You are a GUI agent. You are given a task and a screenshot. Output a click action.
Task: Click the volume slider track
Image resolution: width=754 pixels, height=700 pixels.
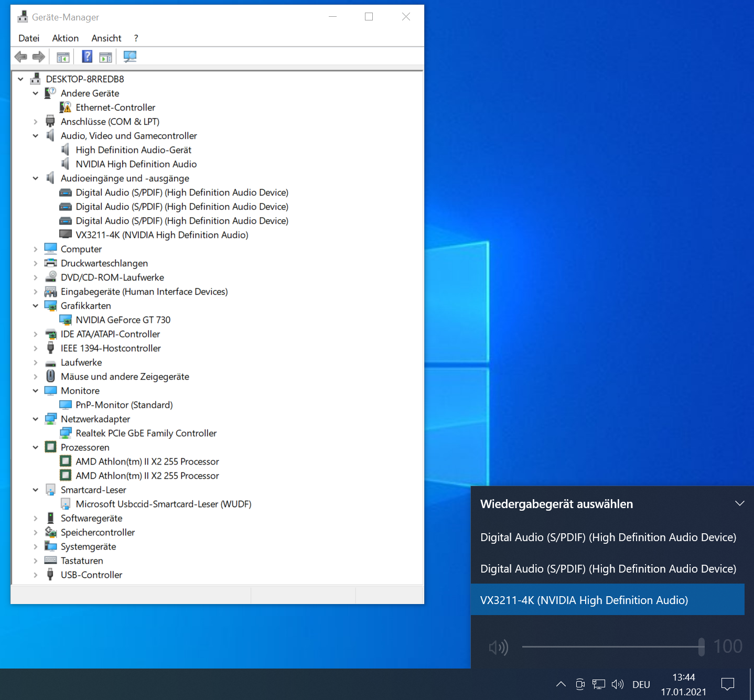613,647
